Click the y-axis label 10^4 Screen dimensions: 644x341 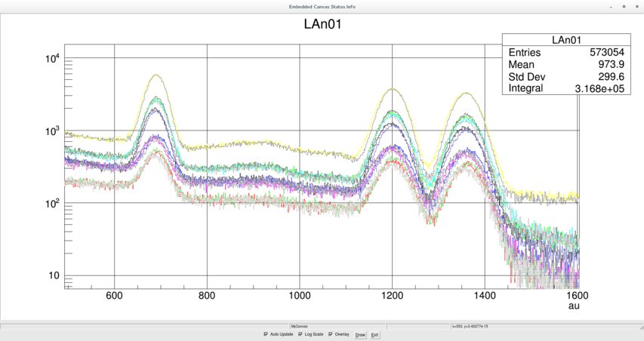pos(53,59)
